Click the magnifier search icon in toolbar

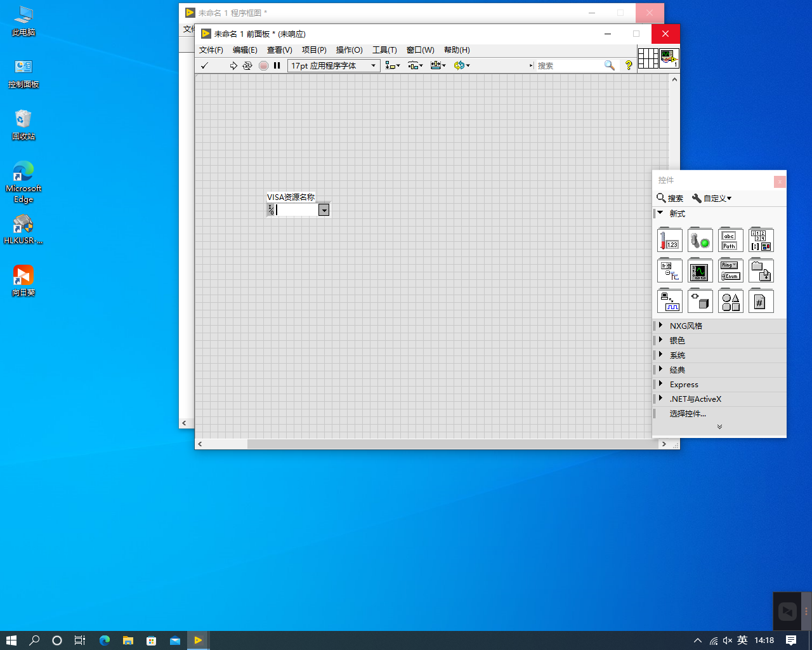610,65
